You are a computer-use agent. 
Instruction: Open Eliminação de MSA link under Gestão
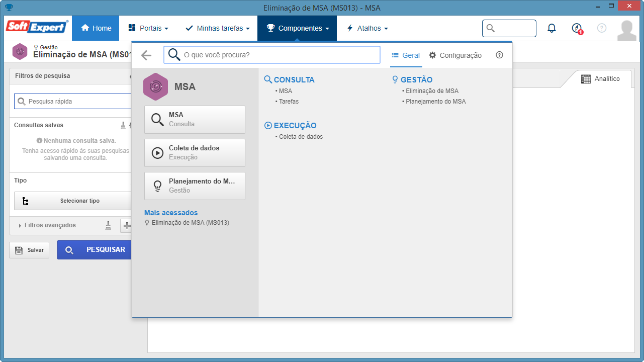[432, 91]
